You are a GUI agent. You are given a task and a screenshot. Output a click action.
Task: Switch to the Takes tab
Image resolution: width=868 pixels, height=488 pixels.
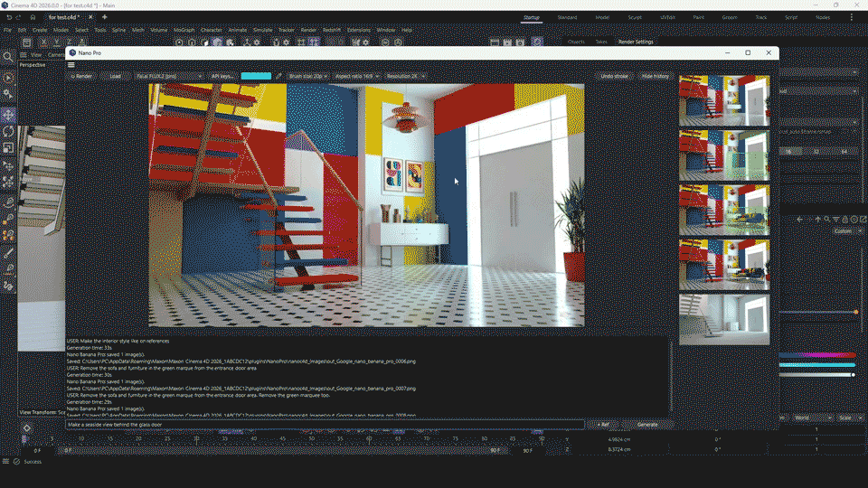click(x=601, y=42)
